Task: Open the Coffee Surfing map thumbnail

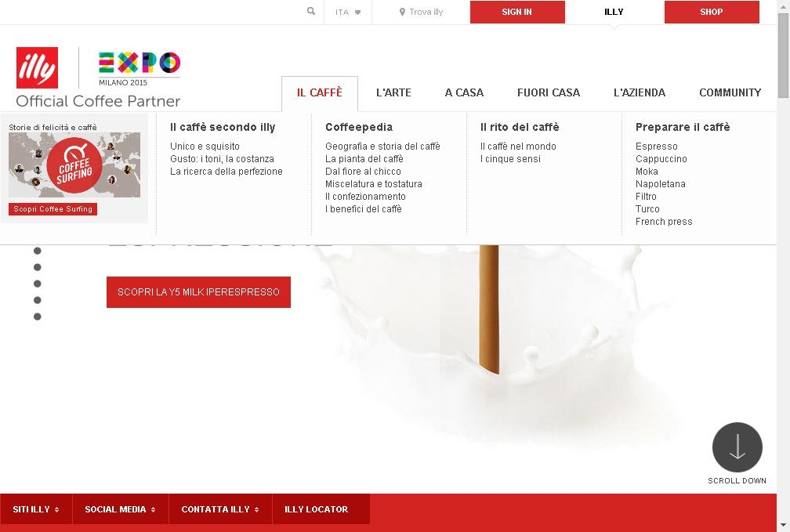Action: click(x=74, y=165)
